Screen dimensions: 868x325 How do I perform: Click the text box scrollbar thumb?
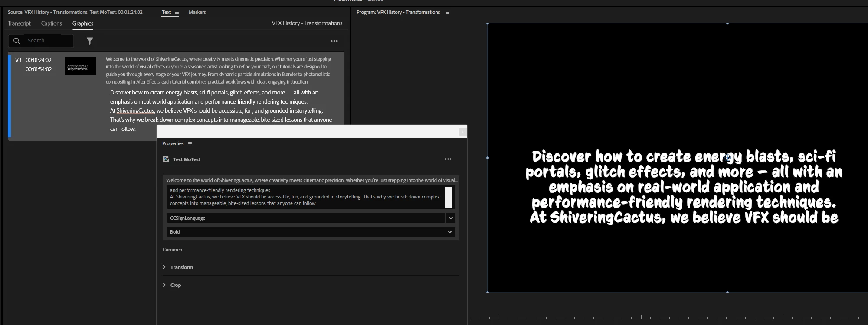[449, 197]
